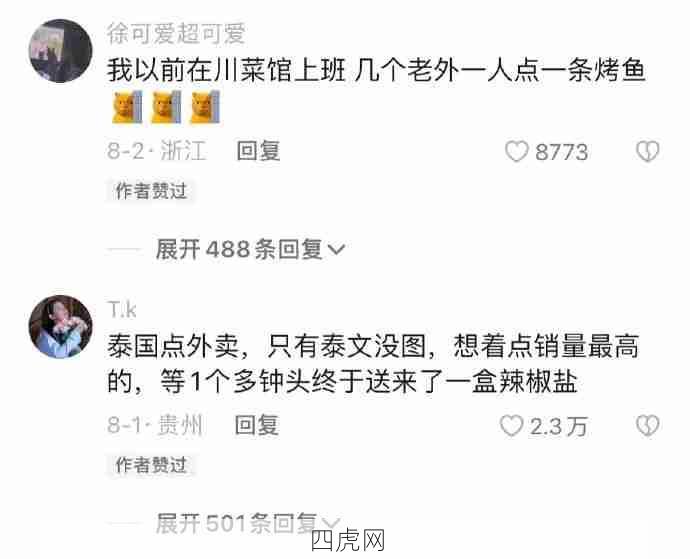Select the comment text about 泰国点外卖
This screenshot has height=559, width=690.
(x=373, y=364)
